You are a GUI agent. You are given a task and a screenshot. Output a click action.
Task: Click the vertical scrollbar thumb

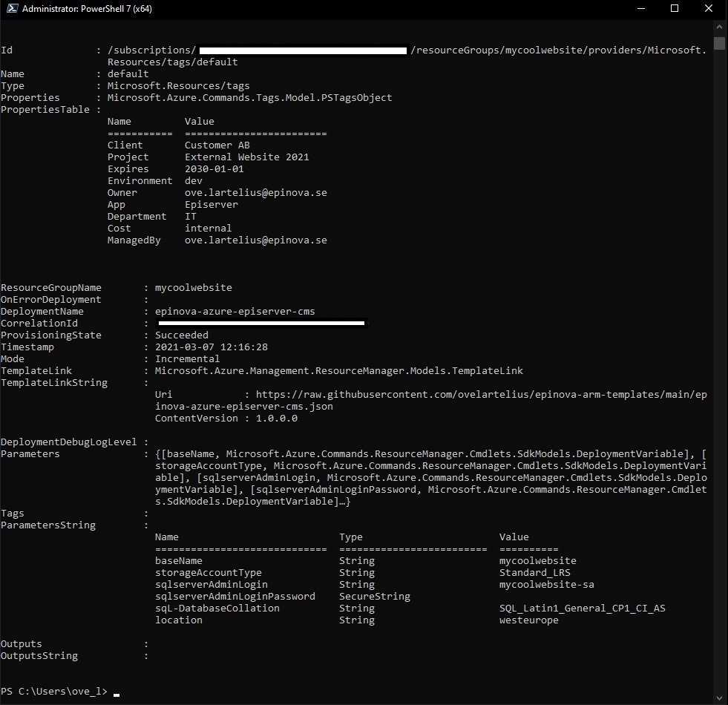[719, 42]
